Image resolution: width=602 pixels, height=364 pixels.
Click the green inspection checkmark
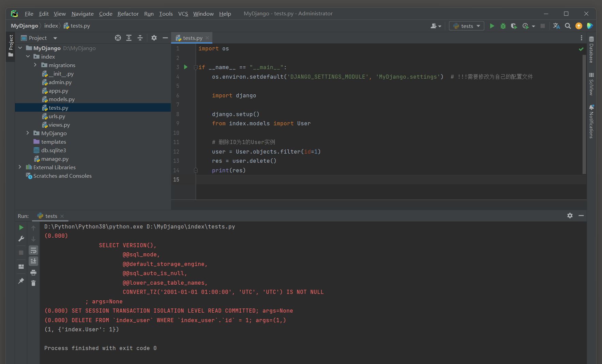point(581,49)
